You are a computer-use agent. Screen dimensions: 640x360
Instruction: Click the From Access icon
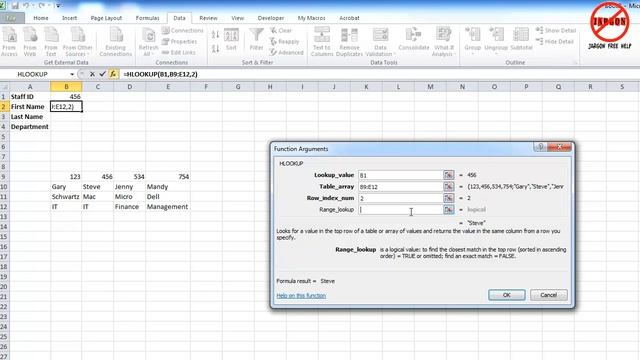pos(9,42)
